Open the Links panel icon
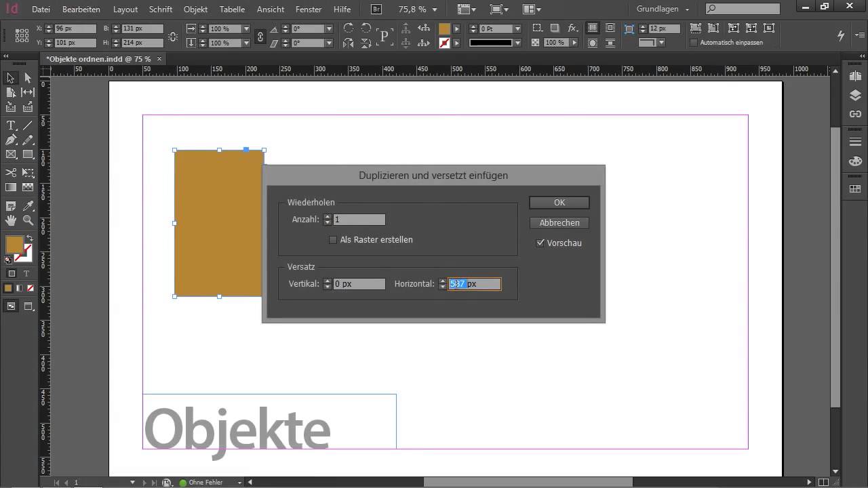The image size is (868, 488). [855, 114]
